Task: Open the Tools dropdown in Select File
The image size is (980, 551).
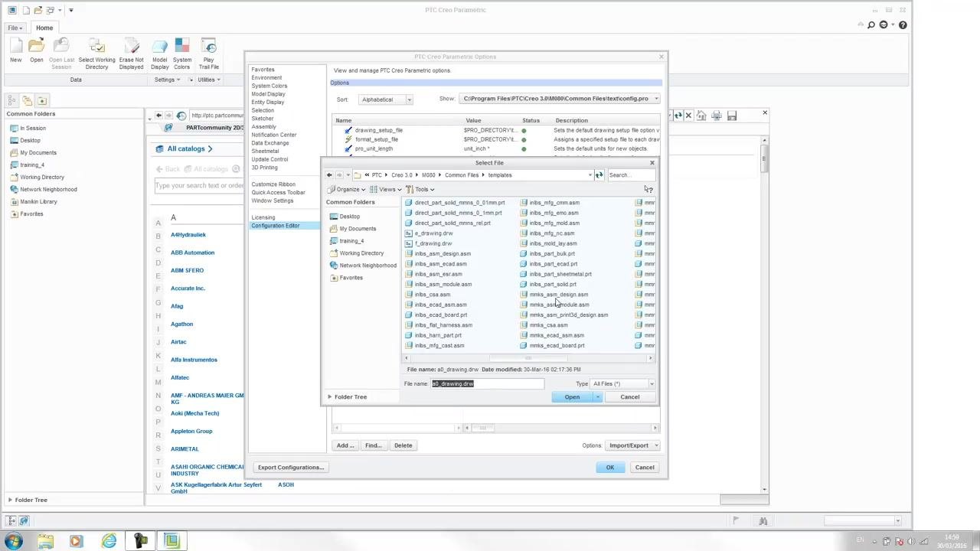Action: tap(420, 189)
